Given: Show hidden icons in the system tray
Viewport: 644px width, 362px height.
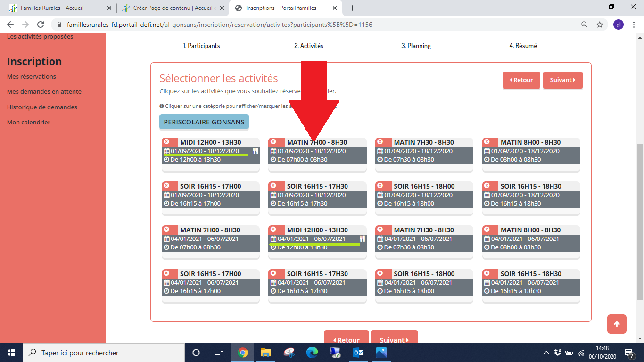Looking at the screenshot, I should (546, 353).
